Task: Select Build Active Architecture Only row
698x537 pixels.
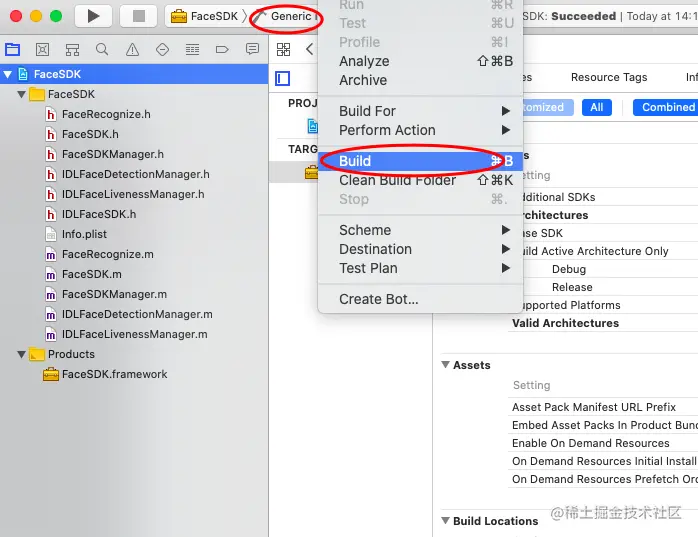Action: tap(610, 251)
